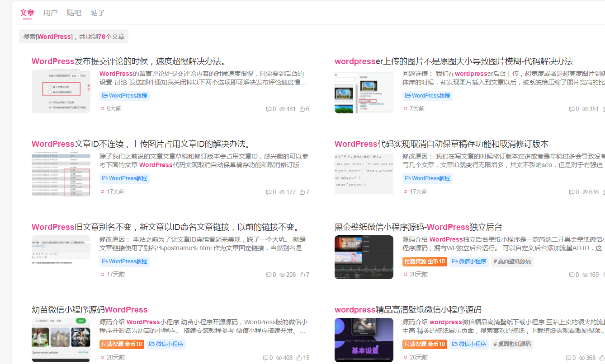Screen dimensions: 605x364
Task: Click 桌面壁纸源码 tag on 黑金壁纸 article
Action: (512, 261)
